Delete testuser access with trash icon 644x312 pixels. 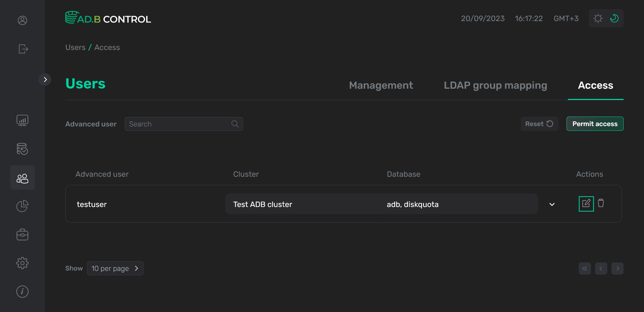[x=601, y=203]
